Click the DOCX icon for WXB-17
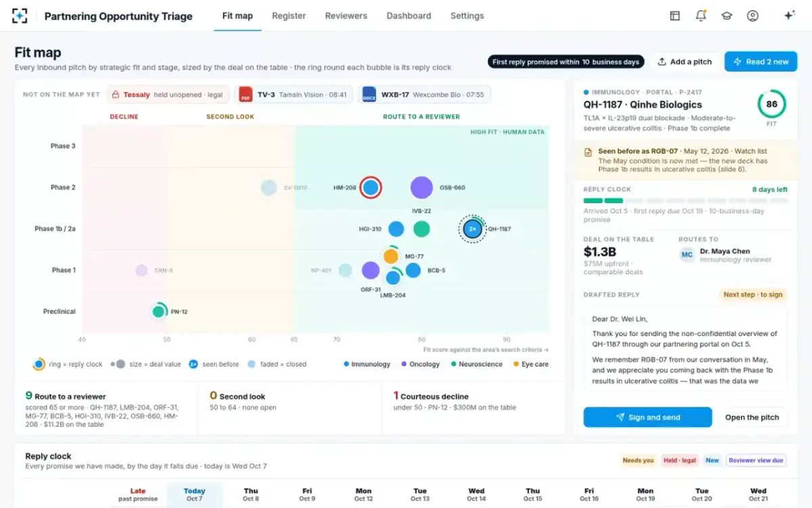Screen dimensions: 812x508 369,95
